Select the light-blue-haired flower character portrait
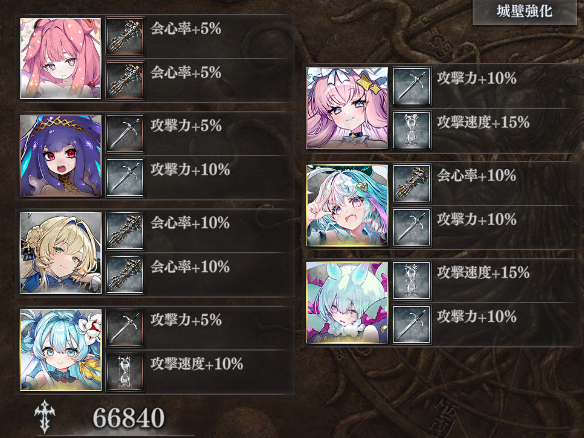The width and height of the screenshot is (584, 438). point(61,350)
